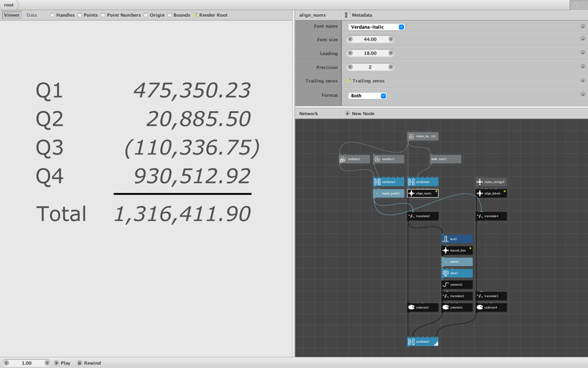588x368 pixels.
Task: Select the make_nu...rs1 node
Action: pos(423,137)
